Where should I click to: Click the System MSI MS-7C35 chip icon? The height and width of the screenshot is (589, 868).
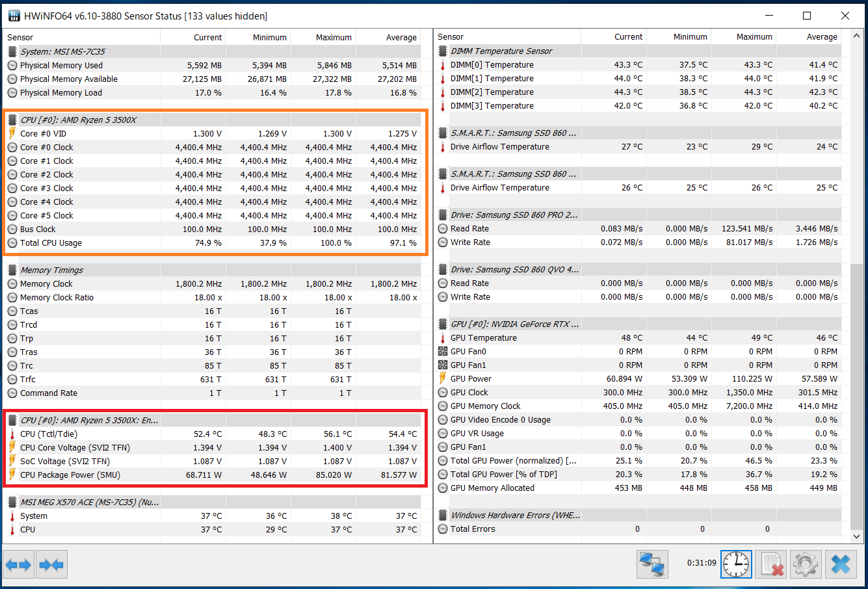pyautogui.click(x=12, y=51)
